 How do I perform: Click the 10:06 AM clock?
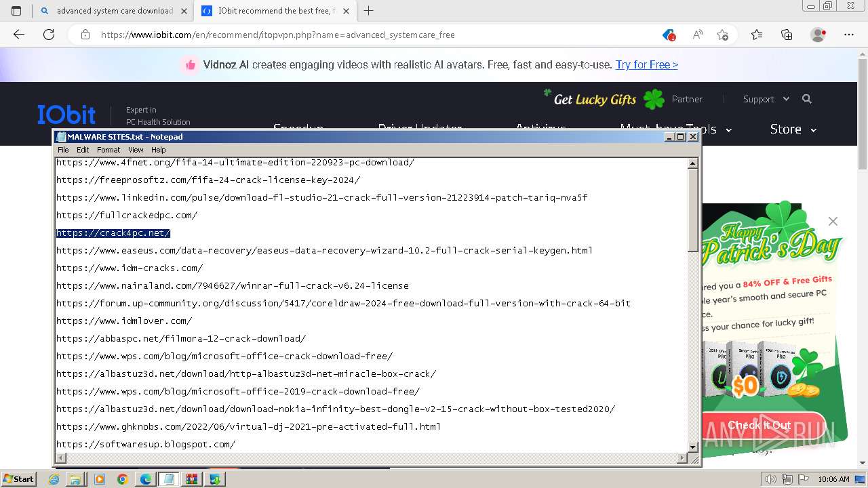(x=833, y=479)
